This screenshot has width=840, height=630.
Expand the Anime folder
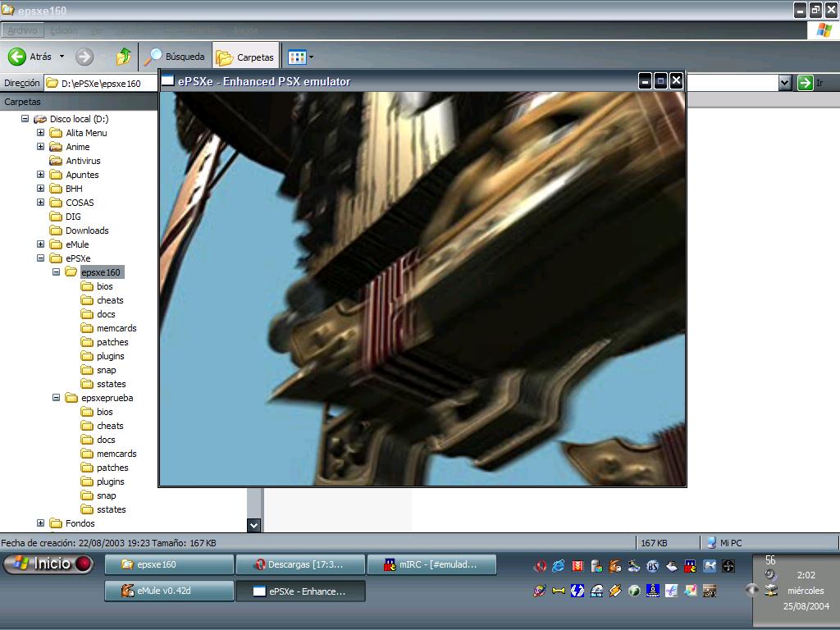coord(40,146)
